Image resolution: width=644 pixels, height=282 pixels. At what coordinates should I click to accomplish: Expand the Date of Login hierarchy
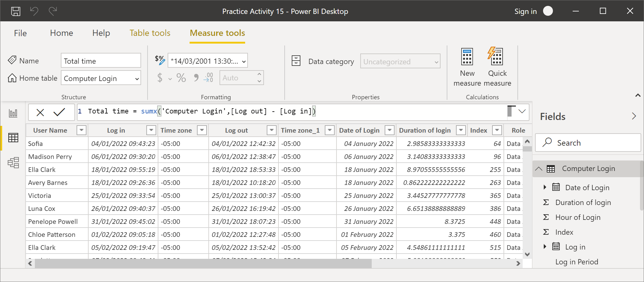[x=545, y=187]
